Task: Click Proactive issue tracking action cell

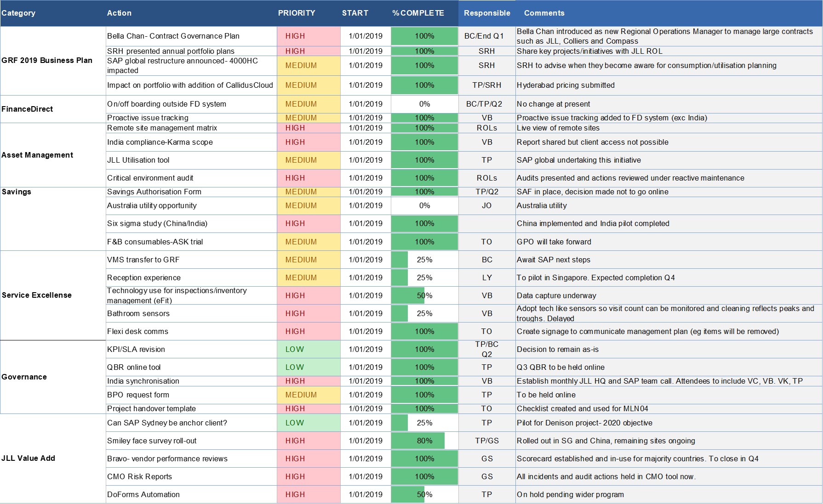Action: pos(191,118)
